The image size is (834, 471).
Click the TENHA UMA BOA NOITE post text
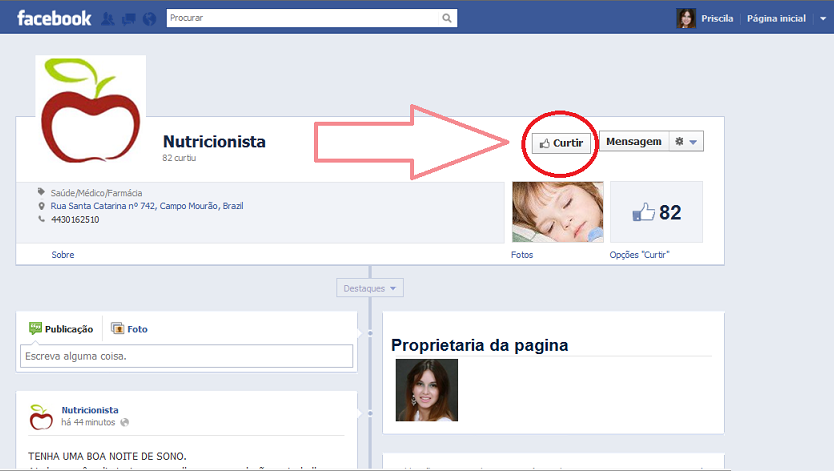107,456
